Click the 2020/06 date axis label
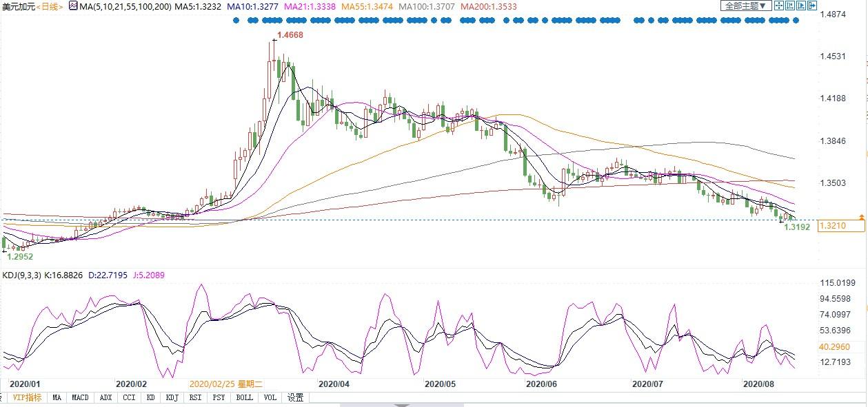This screenshot has width=868, height=407. 541,384
